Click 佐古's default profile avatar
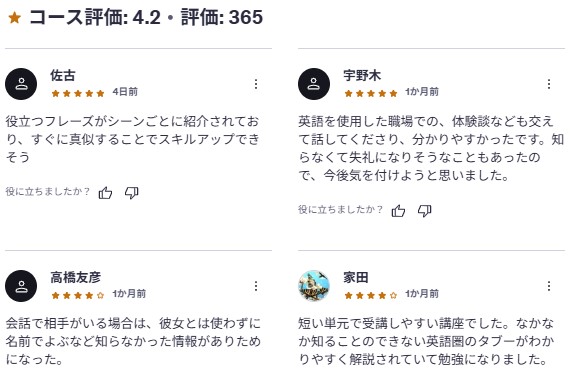Image resolution: width=572 pixels, height=379 pixels. click(21, 84)
